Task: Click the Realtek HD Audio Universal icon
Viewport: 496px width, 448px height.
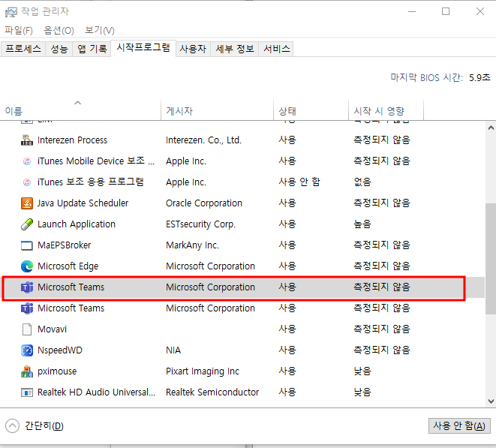Action: [27, 392]
